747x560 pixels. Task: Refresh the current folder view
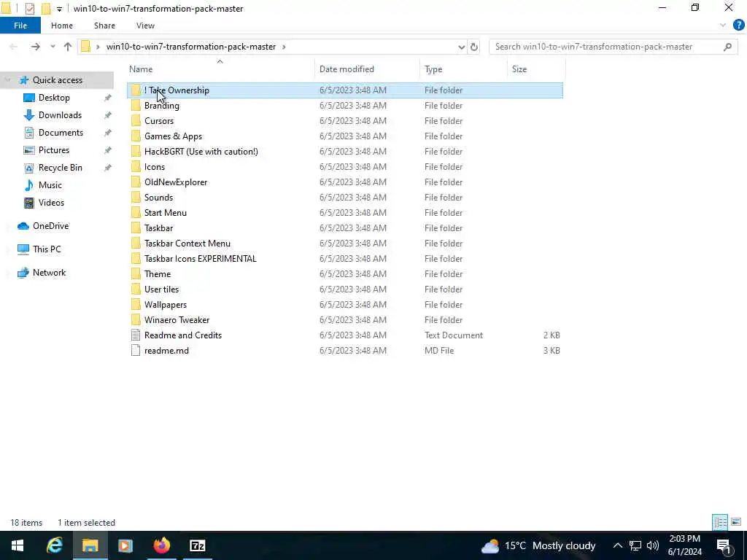click(x=474, y=47)
